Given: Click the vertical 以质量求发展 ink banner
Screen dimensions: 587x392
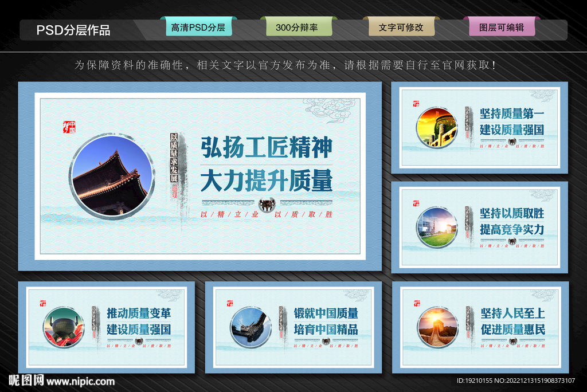Looking at the screenshot, I should [174, 157].
